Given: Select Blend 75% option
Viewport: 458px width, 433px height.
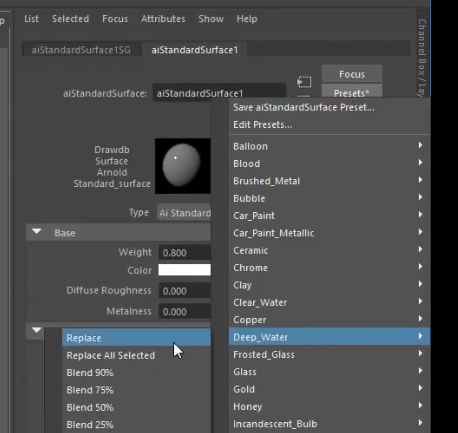Looking at the screenshot, I should [x=136, y=390].
